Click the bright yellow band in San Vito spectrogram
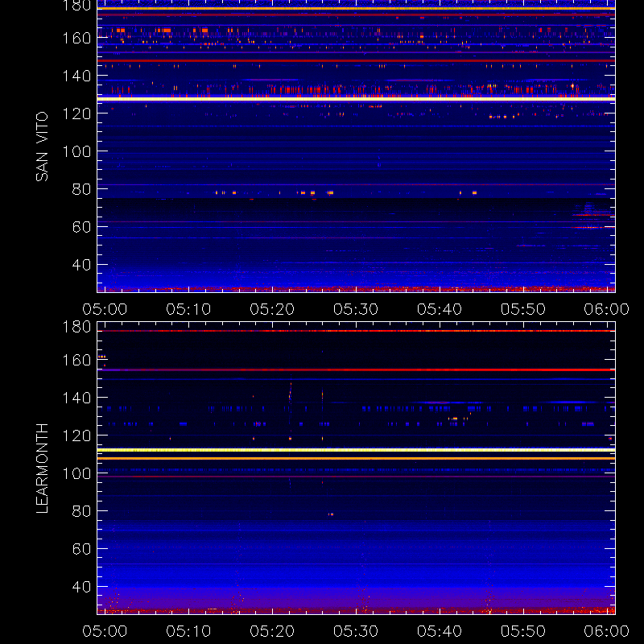This screenshot has height=644, width=644. pyautogui.click(x=356, y=99)
